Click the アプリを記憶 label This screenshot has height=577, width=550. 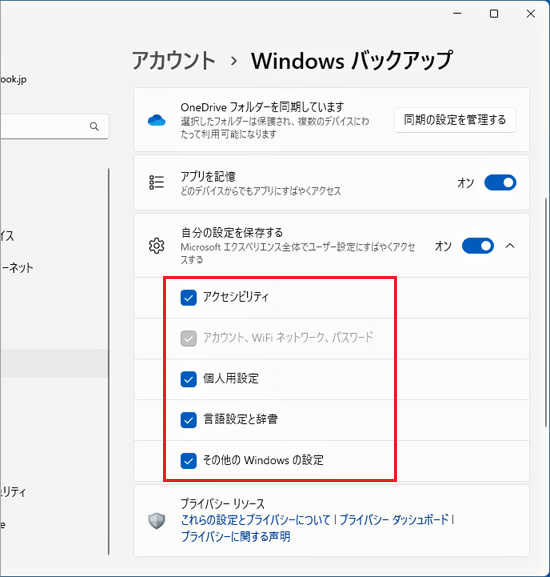(208, 177)
